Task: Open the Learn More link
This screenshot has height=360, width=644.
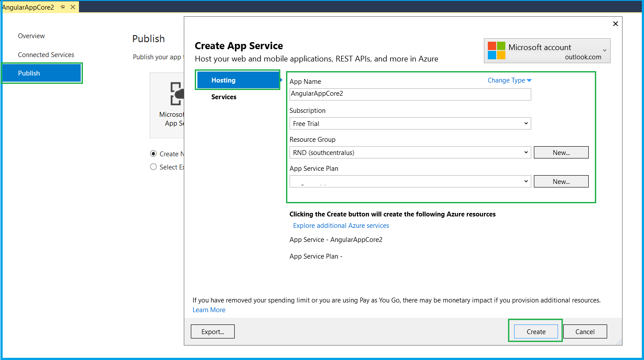Action: [x=209, y=310]
